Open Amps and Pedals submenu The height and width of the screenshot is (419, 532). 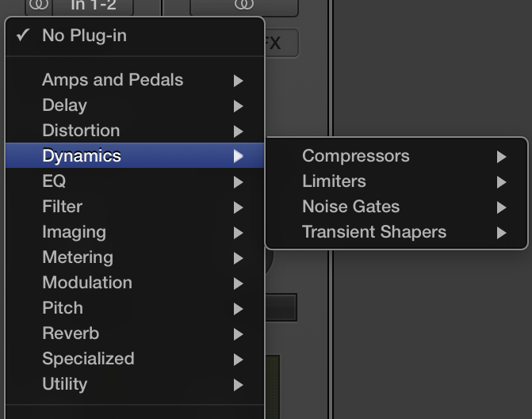point(112,80)
